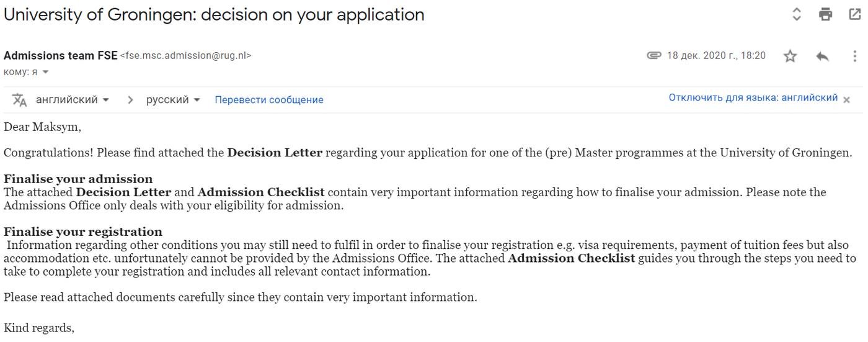Viewport: 868px width, 342px height.
Task: Expand recipient details next to кому: я
Action: pos(45,72)
